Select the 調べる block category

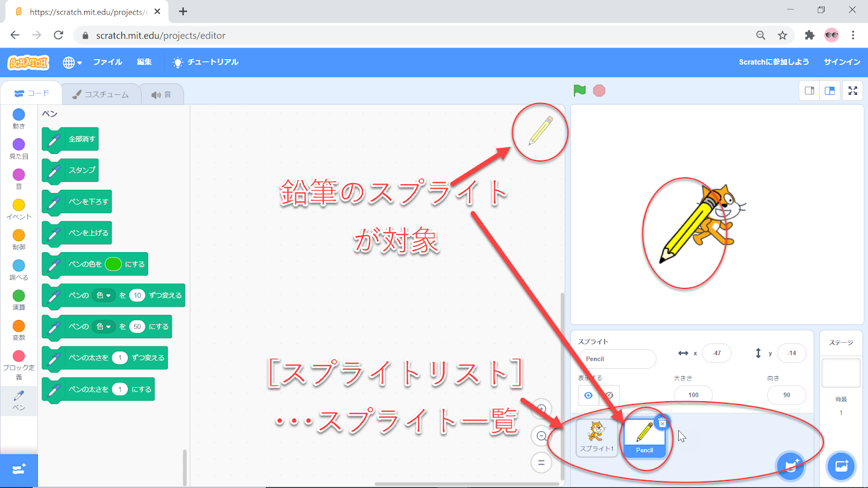point(18,269)
